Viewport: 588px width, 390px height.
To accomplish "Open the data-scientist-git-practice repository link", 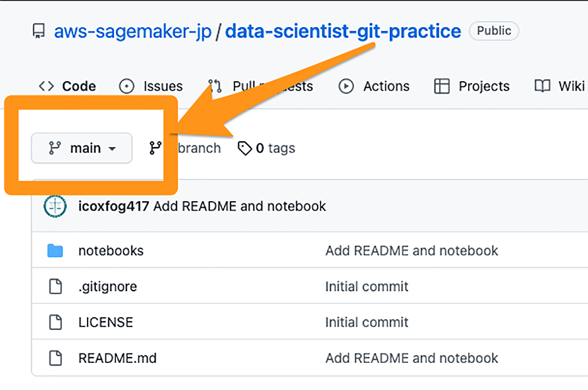I will [343, 31].
